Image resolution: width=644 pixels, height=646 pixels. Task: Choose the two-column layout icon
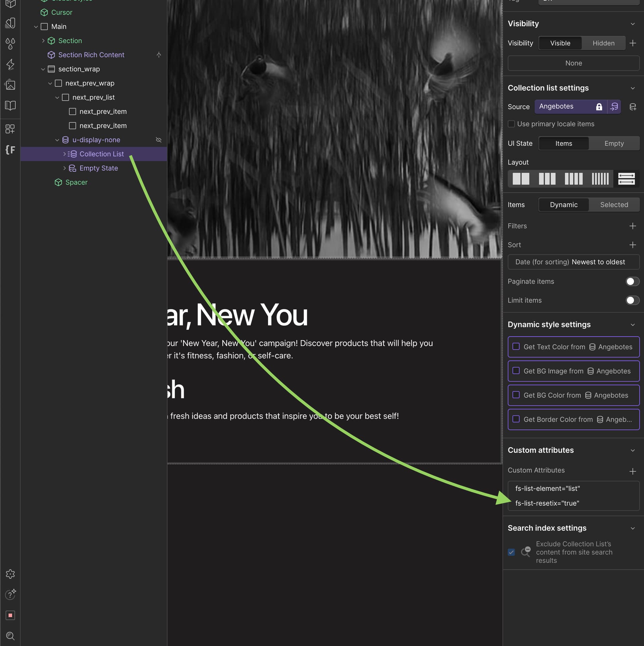click(521, 179)
